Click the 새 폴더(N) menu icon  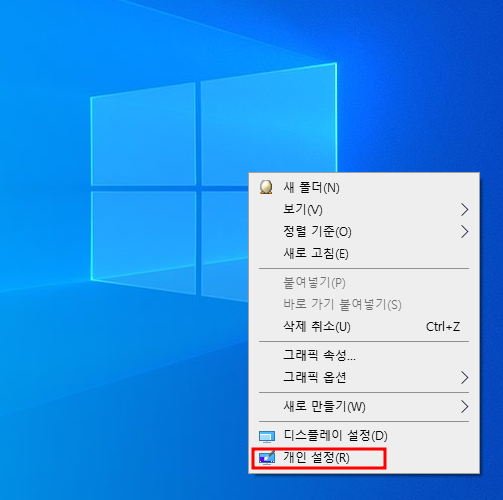click(x=266, y=187)
